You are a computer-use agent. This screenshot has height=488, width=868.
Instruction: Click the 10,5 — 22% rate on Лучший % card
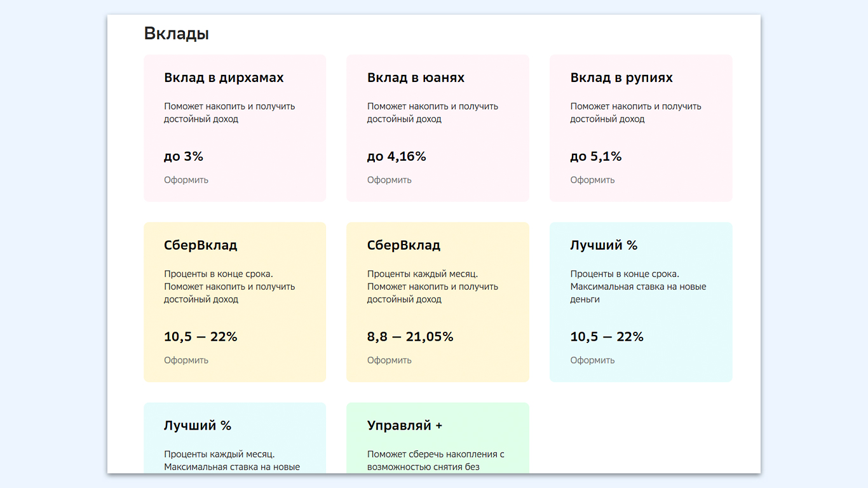pos(607,337)
